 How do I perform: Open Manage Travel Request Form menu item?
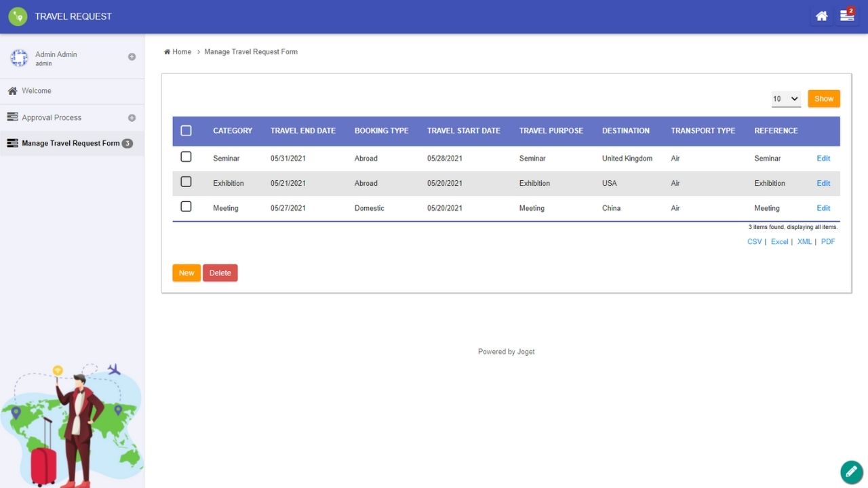pos(71,143)
